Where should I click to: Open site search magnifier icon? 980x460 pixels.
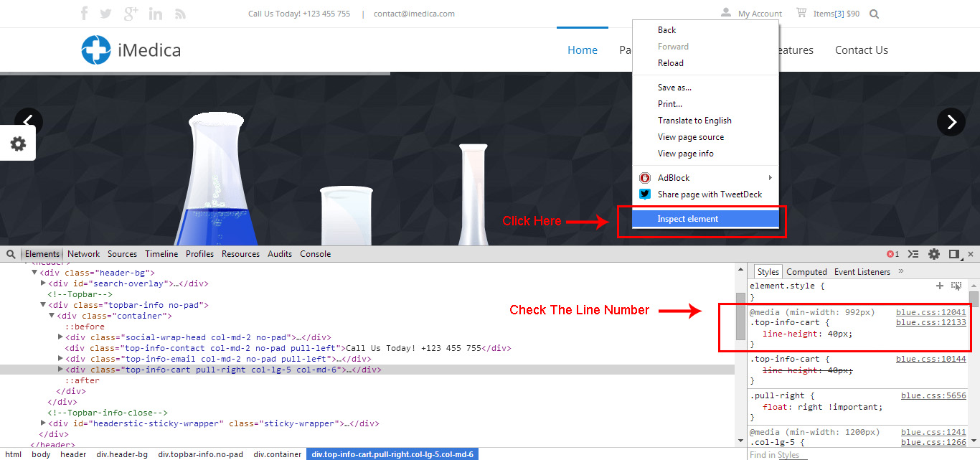point(874,14)
